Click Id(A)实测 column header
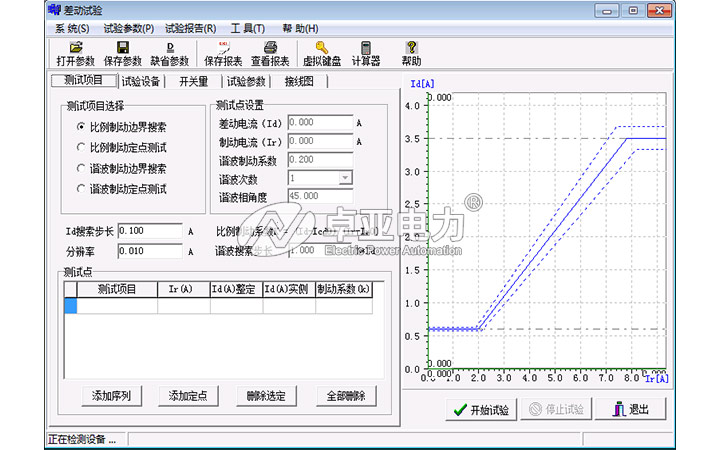This screenshot has height=450, width=720. coord(289,289)
